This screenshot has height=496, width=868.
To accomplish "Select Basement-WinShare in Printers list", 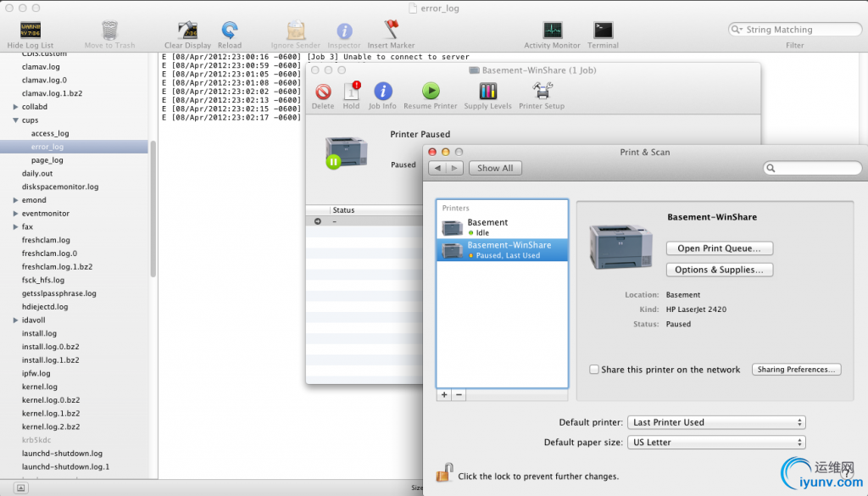I will (502, 249).
